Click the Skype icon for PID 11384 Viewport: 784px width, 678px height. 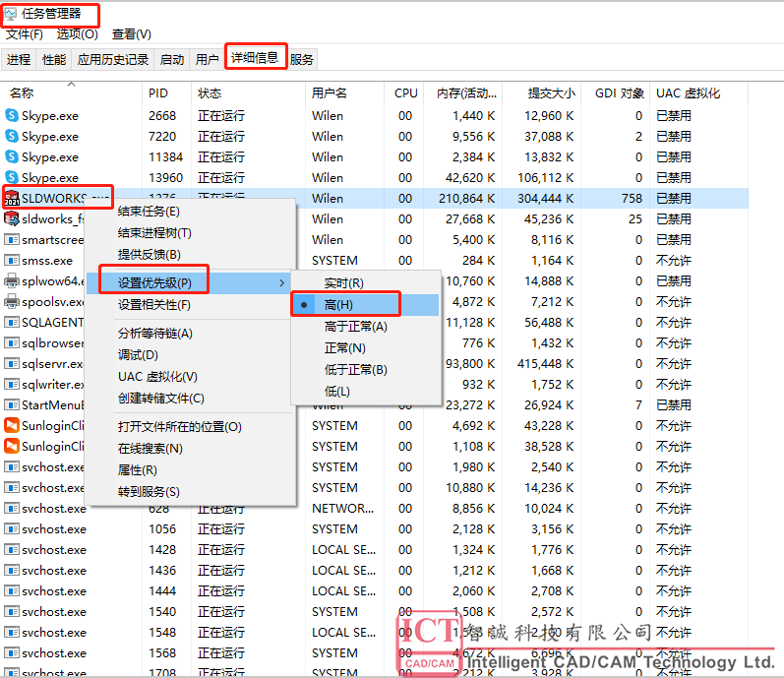12,157
